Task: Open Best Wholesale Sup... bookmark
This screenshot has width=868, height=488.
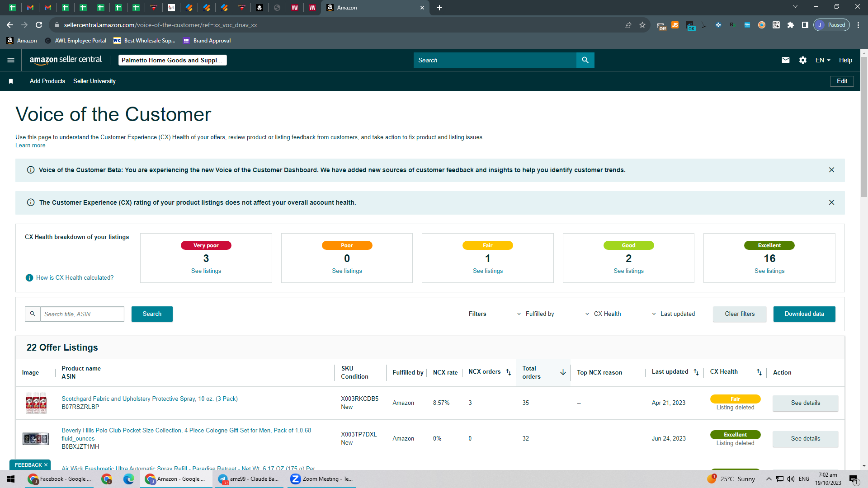Action: [144, 41]
